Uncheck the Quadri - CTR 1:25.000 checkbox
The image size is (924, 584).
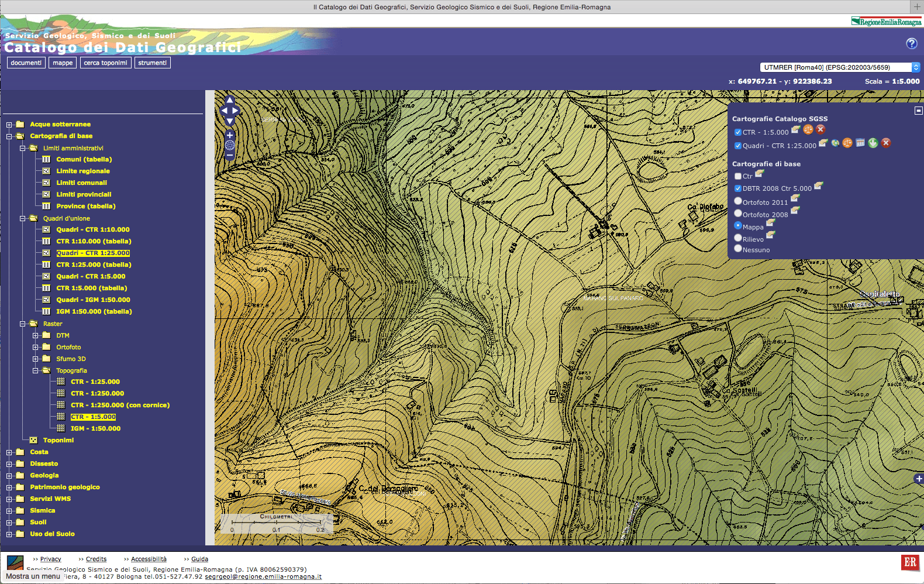pyautogui.click(x=738, y=146)
